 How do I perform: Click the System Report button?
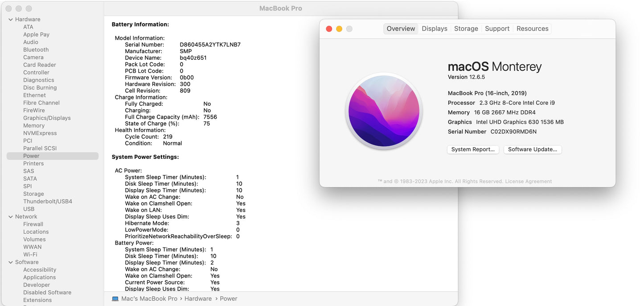[x=473, y=149]
